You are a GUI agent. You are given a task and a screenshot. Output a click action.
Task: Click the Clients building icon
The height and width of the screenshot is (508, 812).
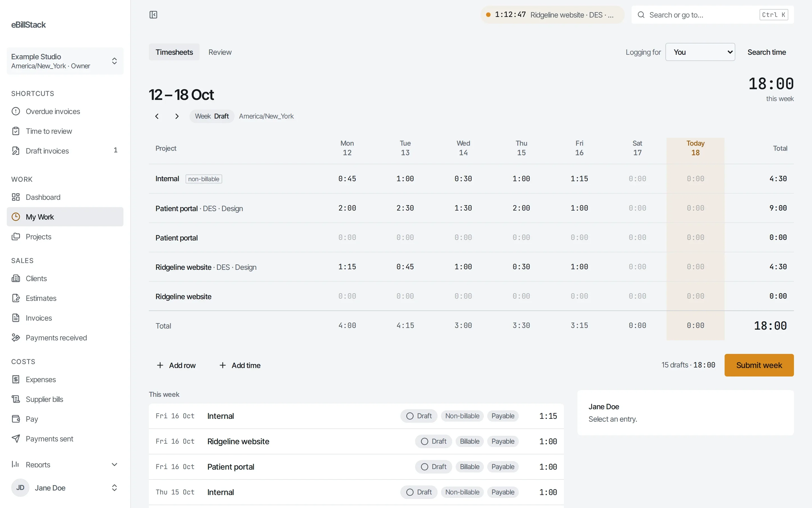point(16,279)
